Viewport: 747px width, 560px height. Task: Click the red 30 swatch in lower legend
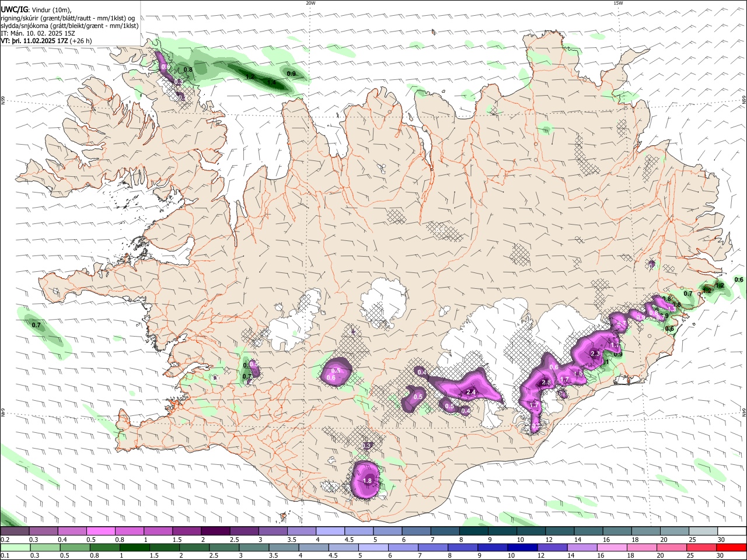tap(731, 547)
